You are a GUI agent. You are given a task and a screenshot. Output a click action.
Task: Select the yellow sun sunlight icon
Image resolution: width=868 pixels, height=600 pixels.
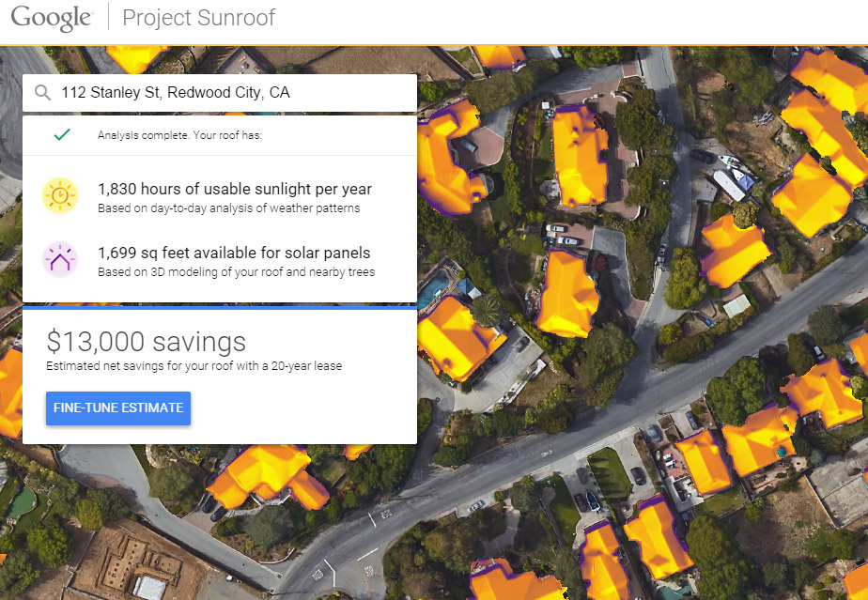pyautogui.click(x=60, y=195)
